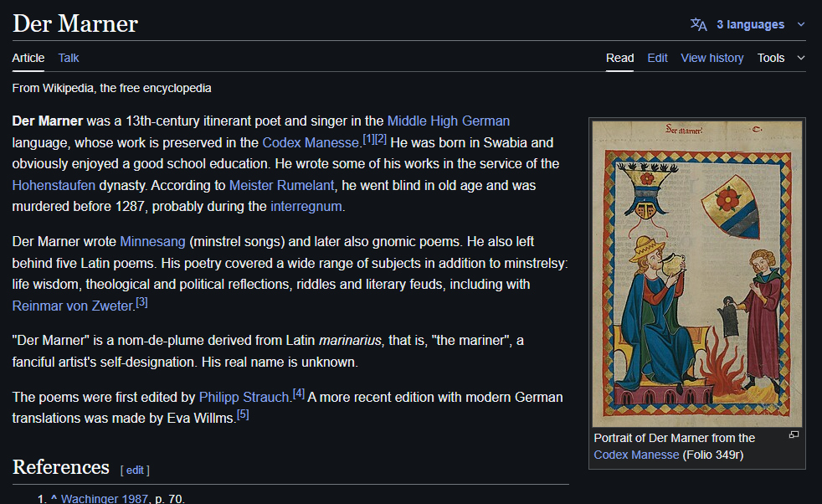Open the Minnesang link

point(152,241)
